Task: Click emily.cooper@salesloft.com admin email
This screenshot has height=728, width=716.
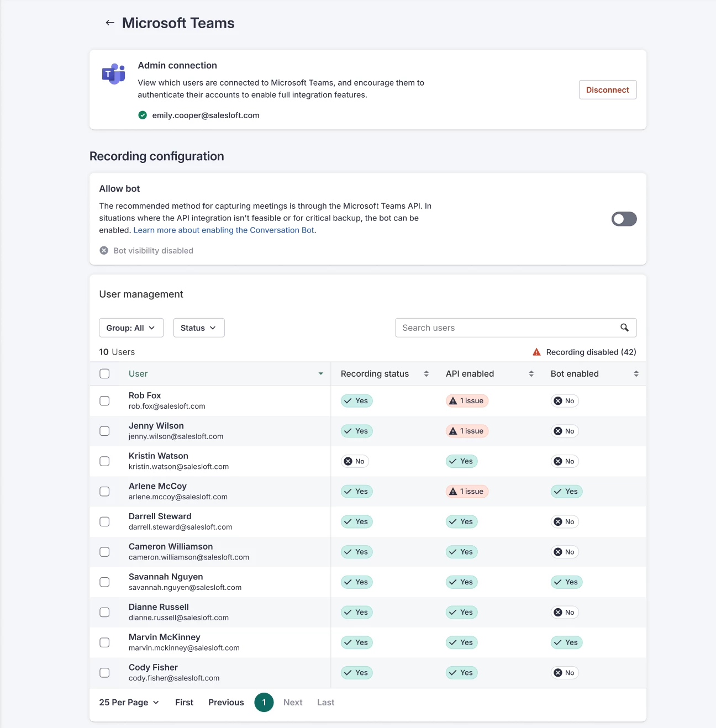Action: 206,115
